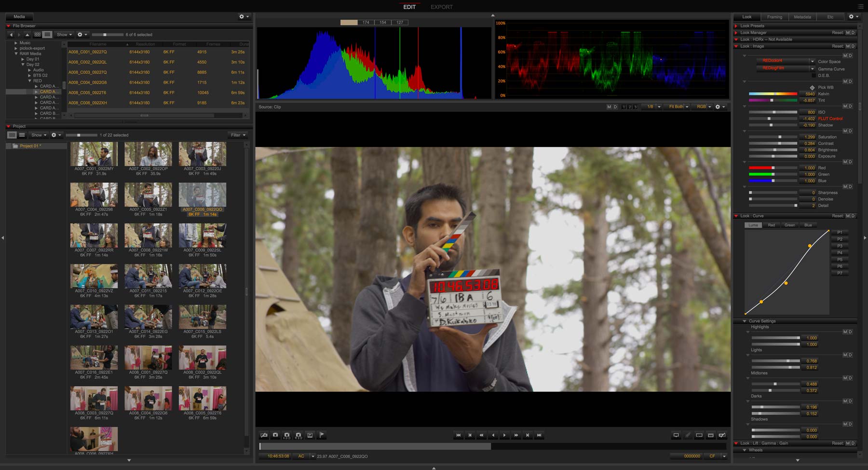Image resolution: width=868 pixels, height=470 pixels.
Task: Click the Pick WB crosshair icon
Action: (x=812, y=87)
